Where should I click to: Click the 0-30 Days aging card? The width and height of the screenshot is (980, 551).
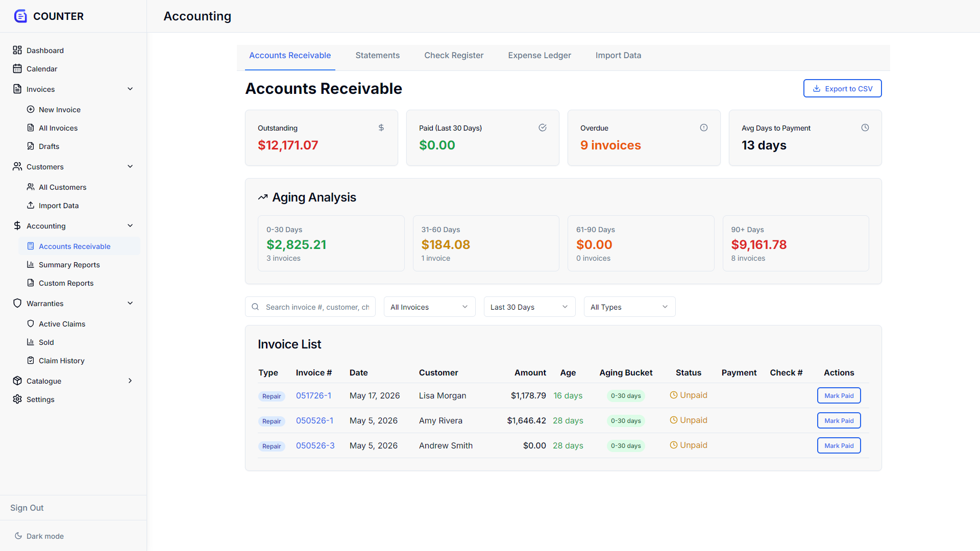331,243
